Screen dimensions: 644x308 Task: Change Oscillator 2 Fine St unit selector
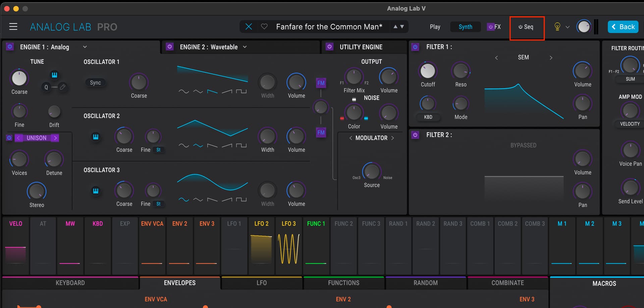pos(159,150)
